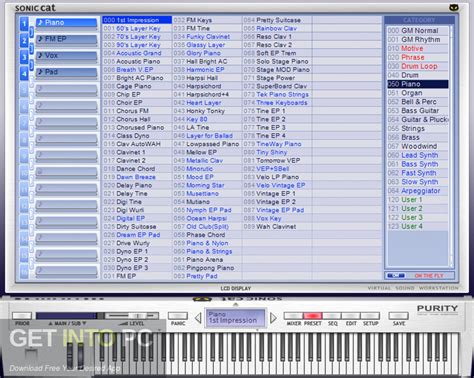Select preset 043 Honky Tonky
Image resolution: width=474 pixels, height=378 pixels.
207,111
